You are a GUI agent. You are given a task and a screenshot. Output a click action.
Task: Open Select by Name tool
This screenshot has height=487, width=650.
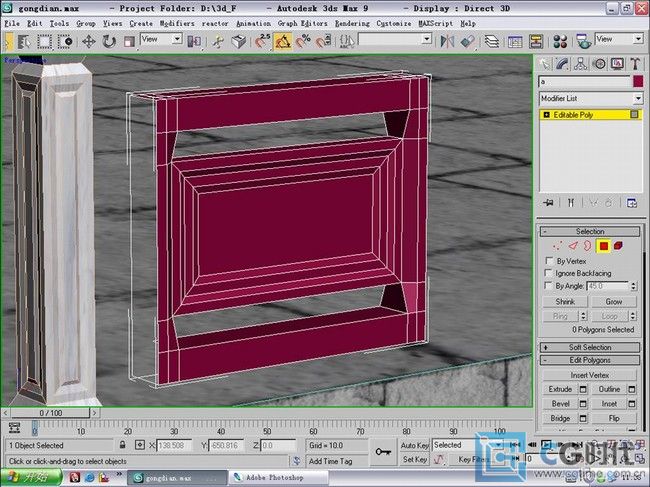coord(24,41)
